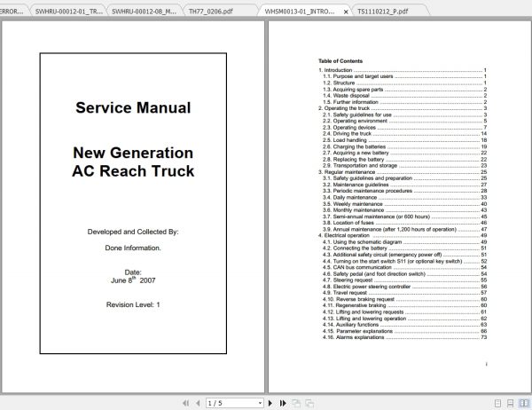Click '1.1. Purpose and target users' entry
The image size is (532, 410).
click(x=405, y=76)
